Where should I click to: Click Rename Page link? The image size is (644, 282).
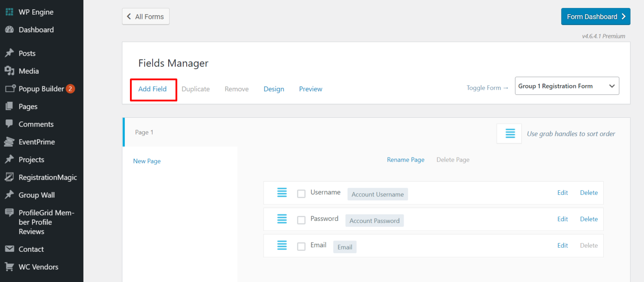point(405,160)
